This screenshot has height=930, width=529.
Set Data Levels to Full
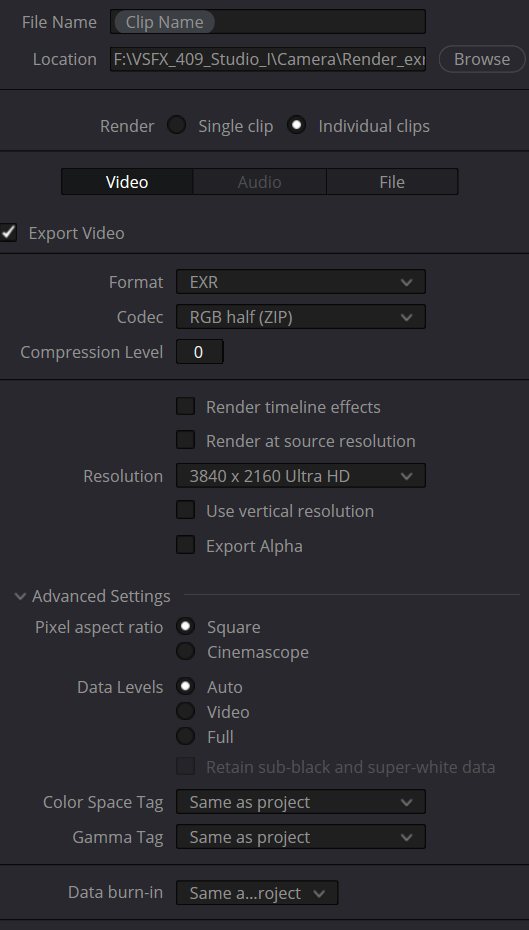point(186,736)
